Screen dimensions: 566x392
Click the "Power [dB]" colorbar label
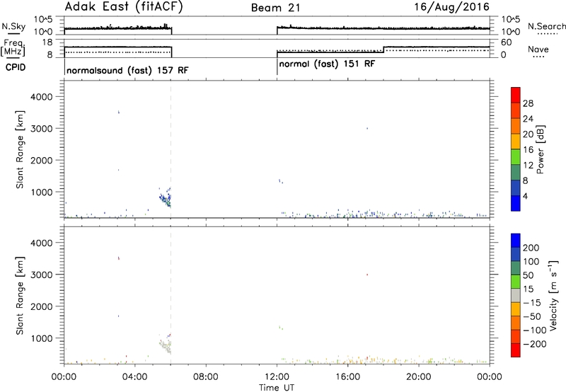(541, 149)
